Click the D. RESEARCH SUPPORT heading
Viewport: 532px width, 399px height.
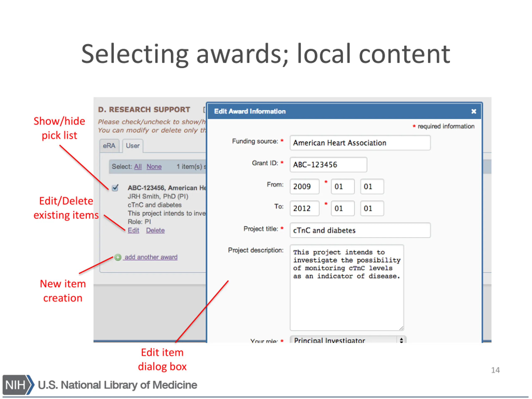point(144,110)
